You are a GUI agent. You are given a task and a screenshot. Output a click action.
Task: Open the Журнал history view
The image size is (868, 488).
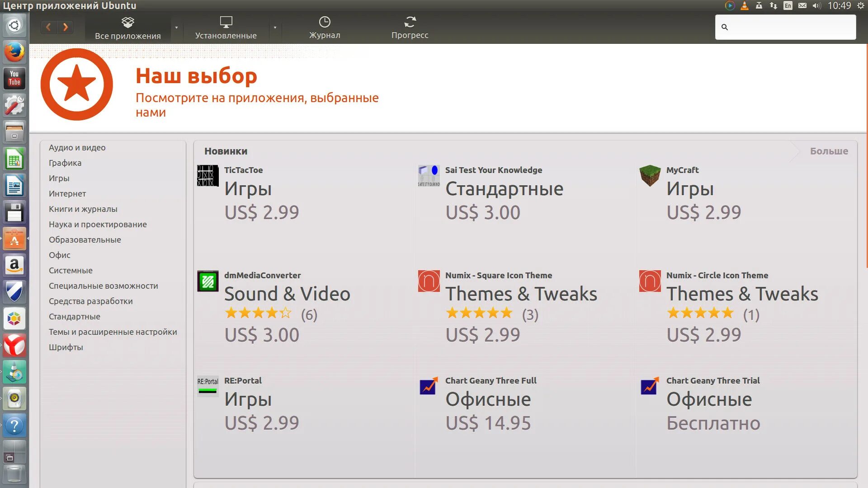(x=325, y=27)
